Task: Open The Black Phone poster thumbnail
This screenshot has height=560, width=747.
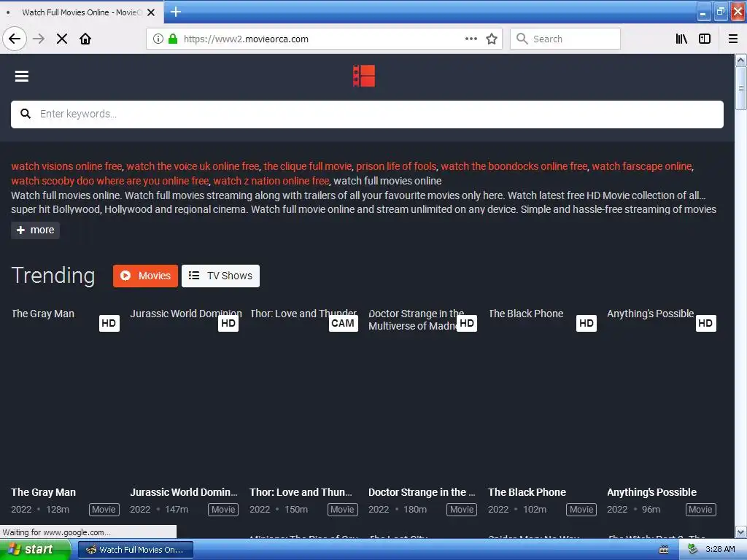Action: pyautogui.click(x=542, y=395)
